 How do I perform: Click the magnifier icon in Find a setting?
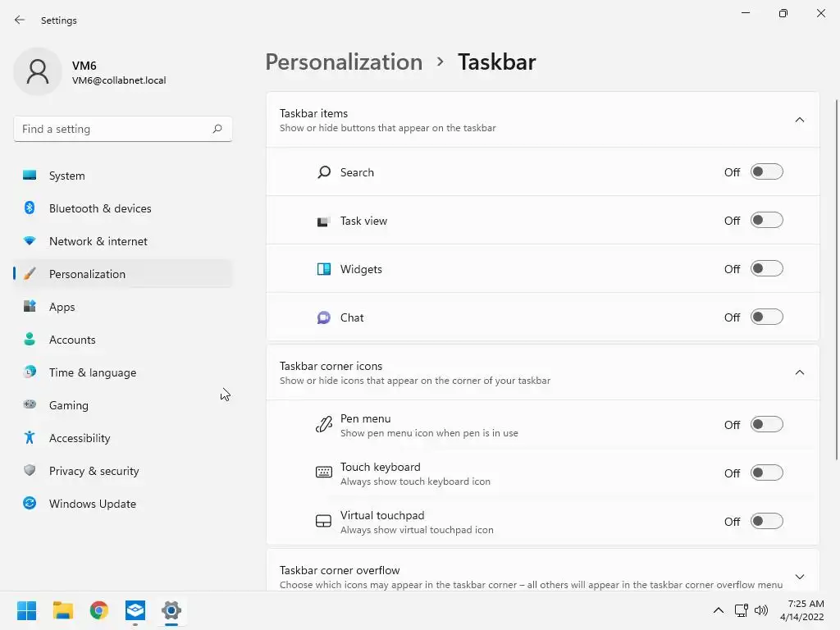[x=217, y=129]
